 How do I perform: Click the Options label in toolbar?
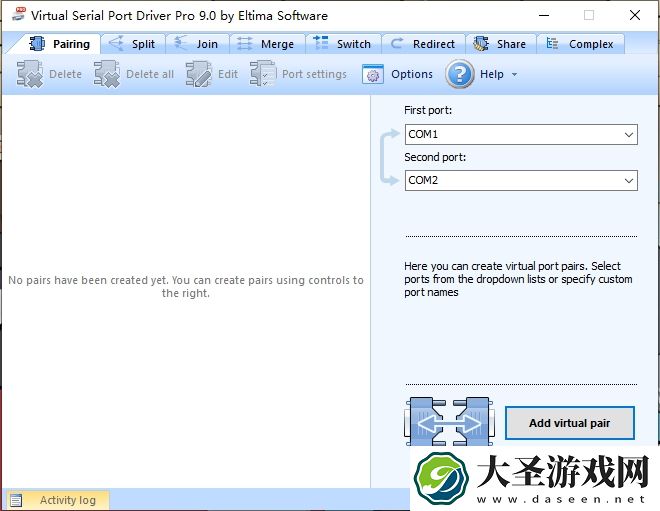point(412,74)
